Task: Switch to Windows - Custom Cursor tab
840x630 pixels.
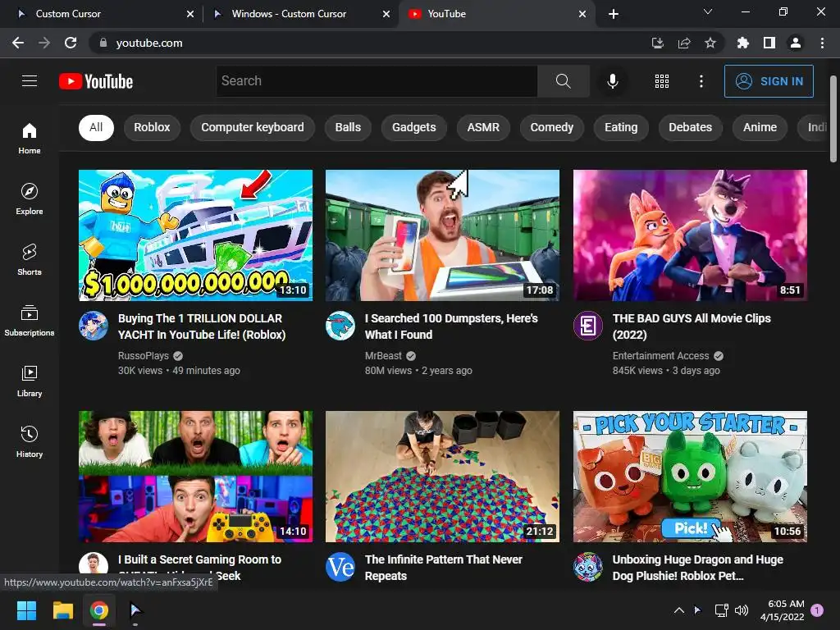Action: point(300,14)
